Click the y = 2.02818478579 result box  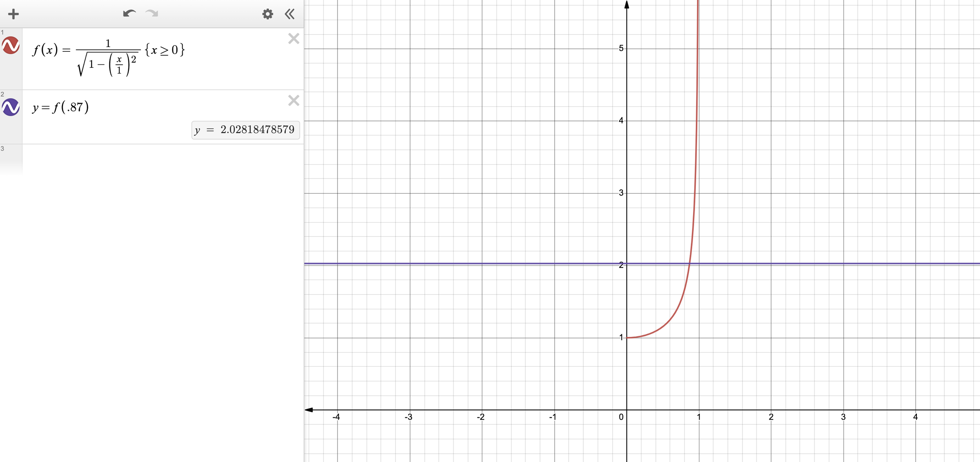click(246, 130)
